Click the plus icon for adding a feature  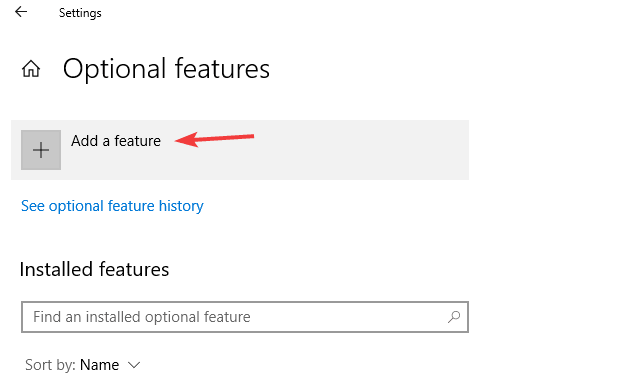pos(41,150)
